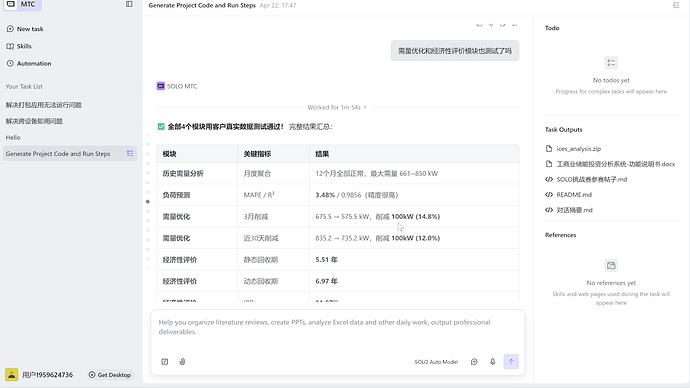
Task: Click the conversation title in header
Action: [202, 5]
